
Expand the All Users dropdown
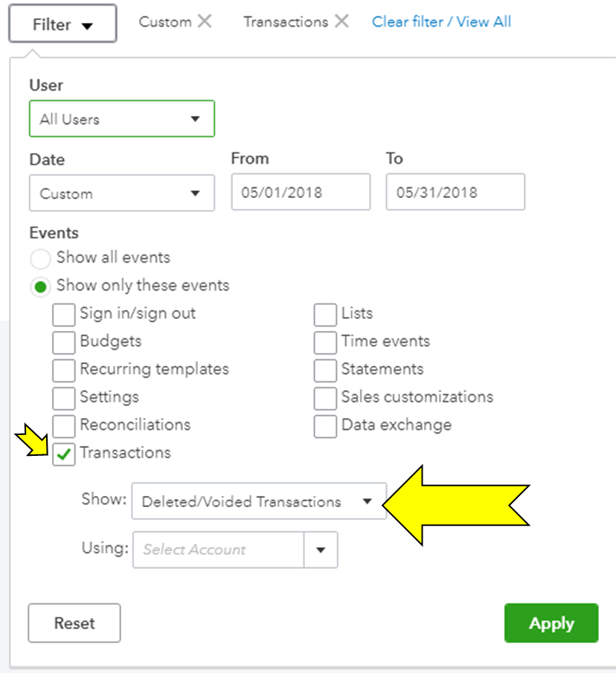click(x=122, y=119)
